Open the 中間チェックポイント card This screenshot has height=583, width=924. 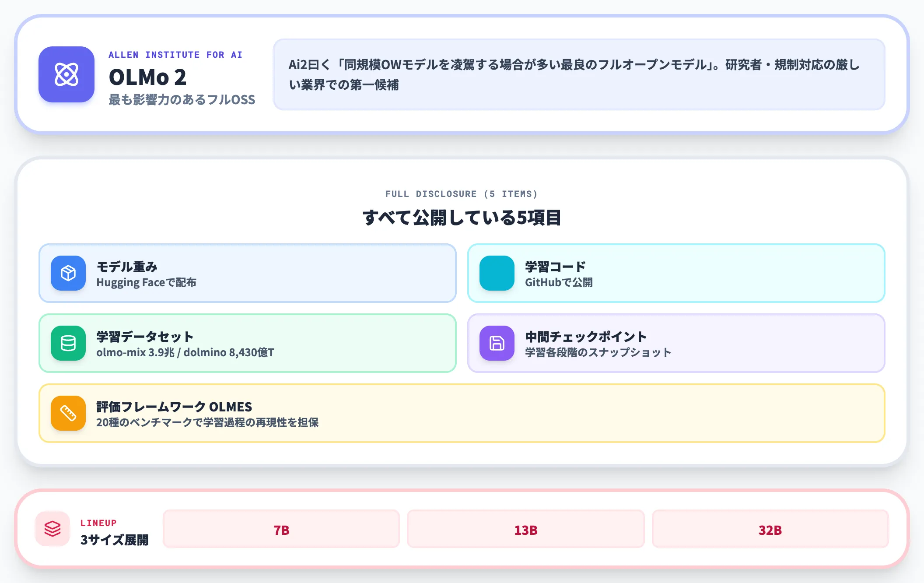(676, 343)
